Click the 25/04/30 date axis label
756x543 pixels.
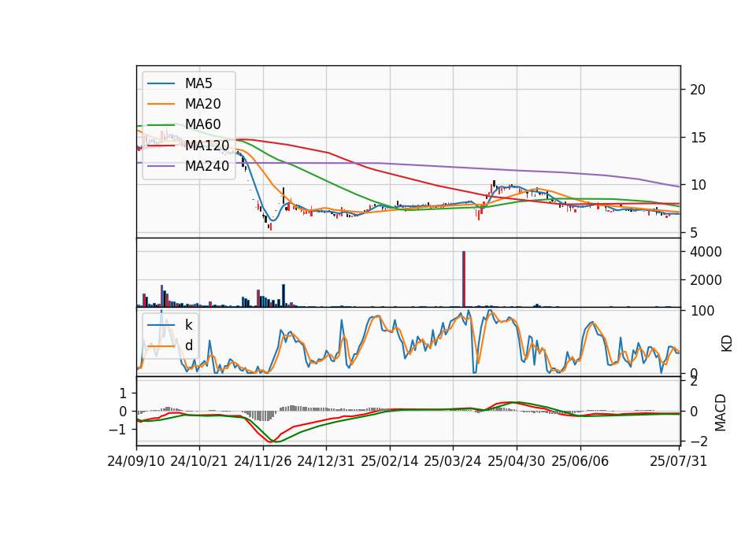[517, 461]
